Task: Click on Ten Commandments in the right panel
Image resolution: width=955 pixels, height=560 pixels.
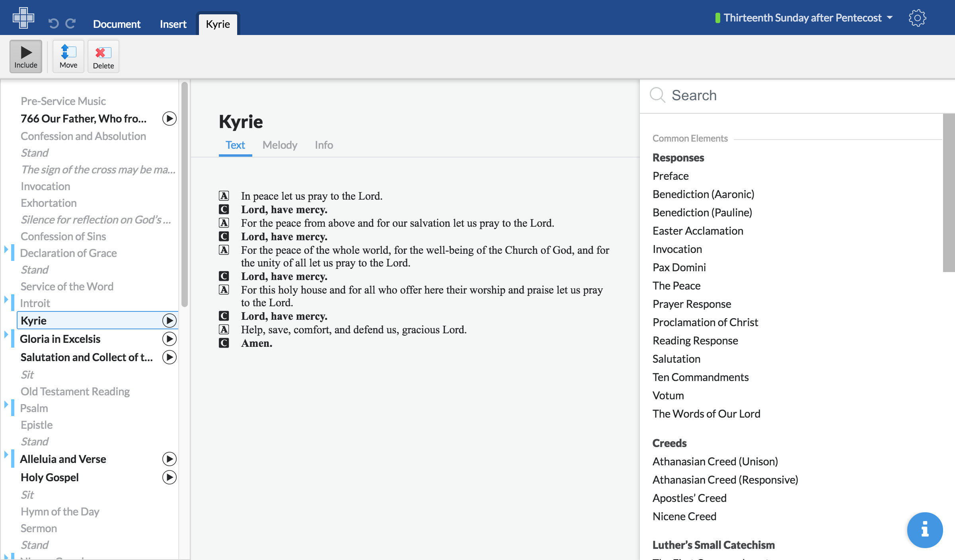Action: tap(701, 376)
